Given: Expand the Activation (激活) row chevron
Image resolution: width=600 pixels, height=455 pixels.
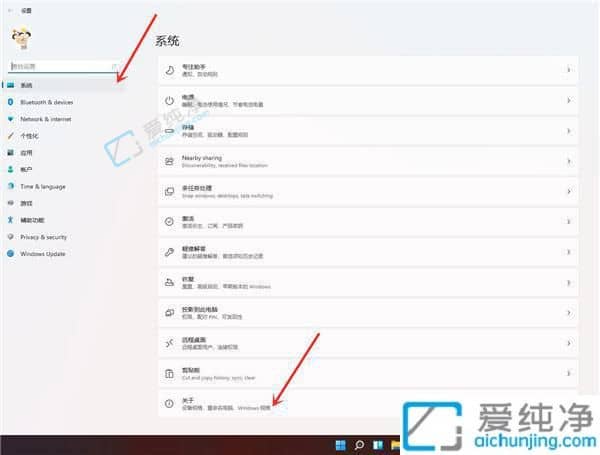Looking at the screenshot, I should [x=569, y=222].
